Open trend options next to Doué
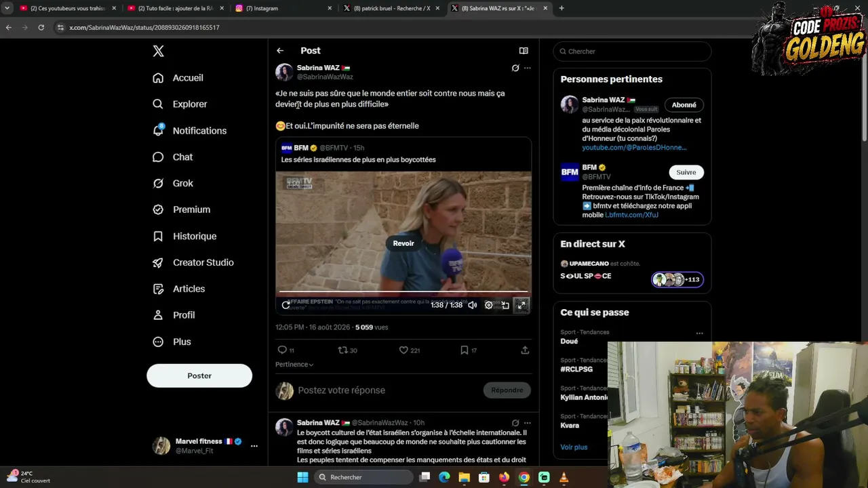The image size is (868, 488). click(699, 333)
